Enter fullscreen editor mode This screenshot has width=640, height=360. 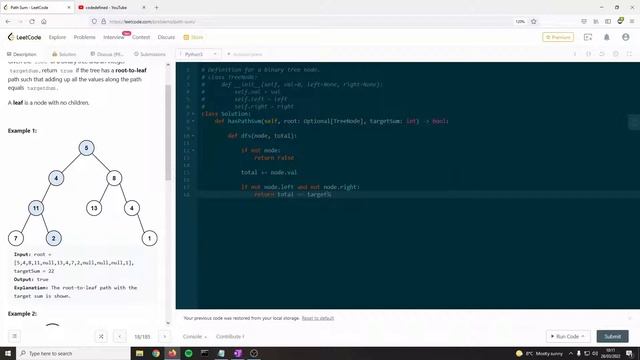(629, 54)
